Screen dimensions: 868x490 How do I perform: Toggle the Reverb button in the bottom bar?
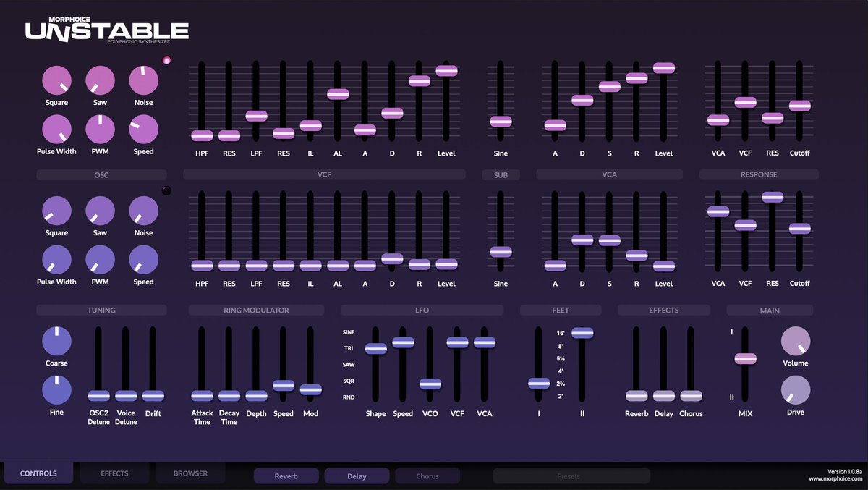click(x=286, y=476)
